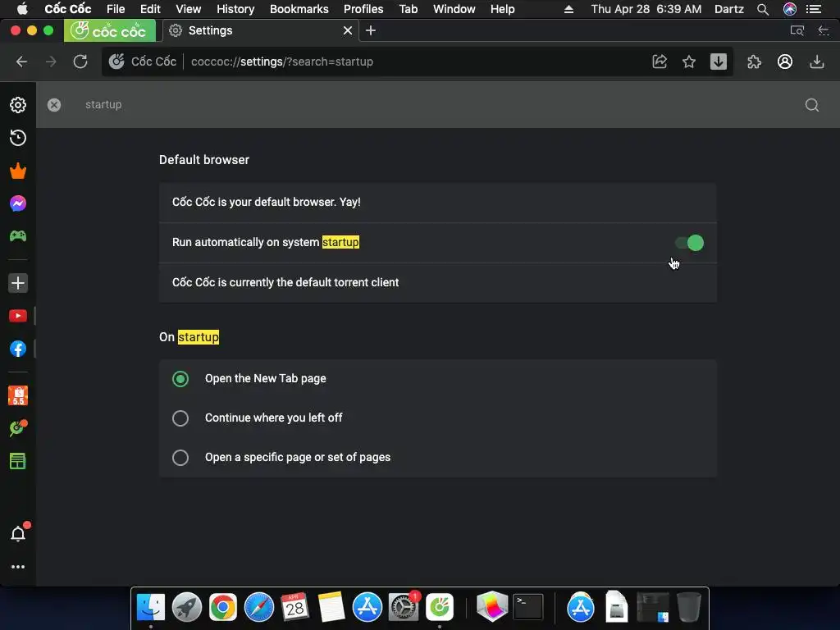Open YouTube from the sidebar
The width and height of the screenshot is (840, 630).
pos(18,316)
